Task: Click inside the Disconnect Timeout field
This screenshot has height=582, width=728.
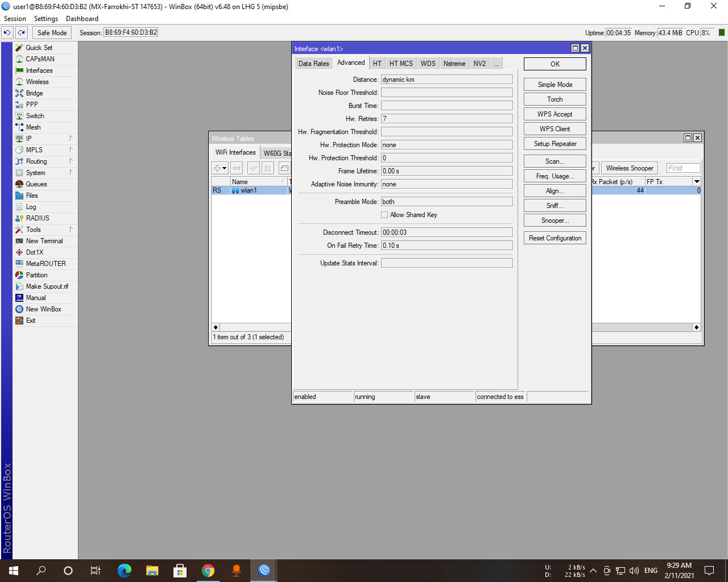Action: (x=446, y=232)
